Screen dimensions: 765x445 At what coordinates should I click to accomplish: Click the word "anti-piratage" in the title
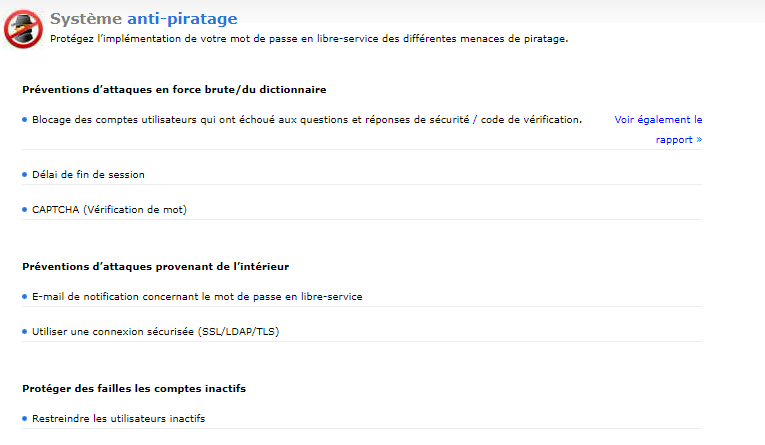182,18
